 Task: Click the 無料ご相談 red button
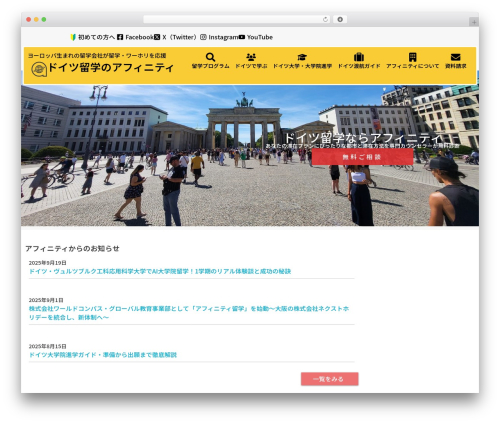pos(362,157)
